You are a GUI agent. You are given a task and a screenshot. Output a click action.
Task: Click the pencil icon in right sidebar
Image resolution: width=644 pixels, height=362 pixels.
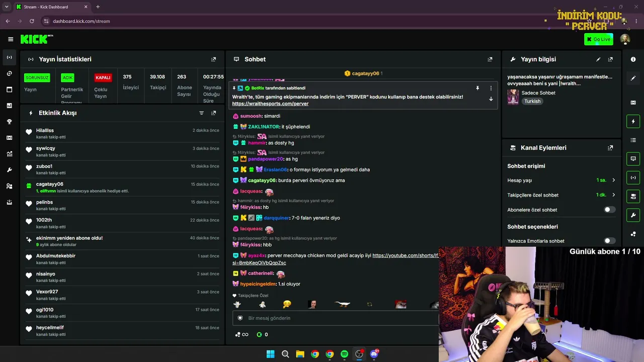[633, 78]
